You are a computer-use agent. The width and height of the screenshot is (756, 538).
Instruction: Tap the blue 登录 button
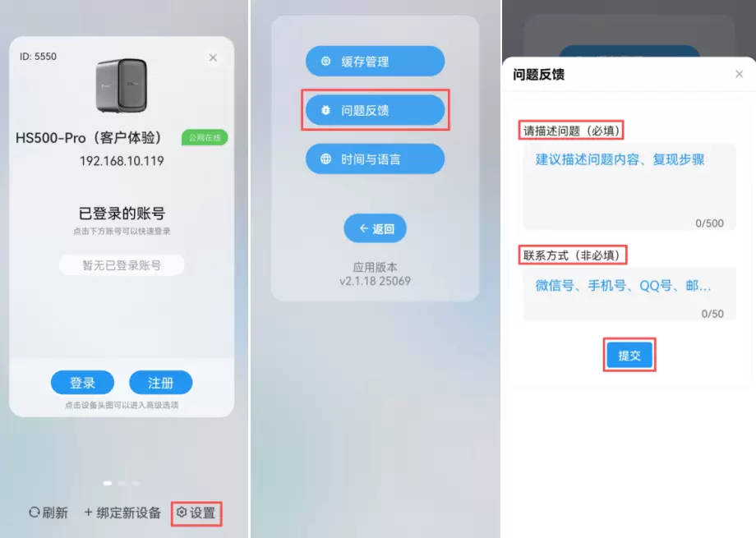pyautogui.click(x=82, y=383)
